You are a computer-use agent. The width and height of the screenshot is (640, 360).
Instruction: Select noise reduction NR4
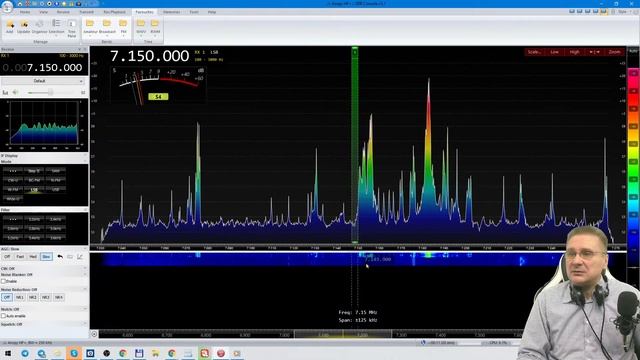click(x=59, y=298)
